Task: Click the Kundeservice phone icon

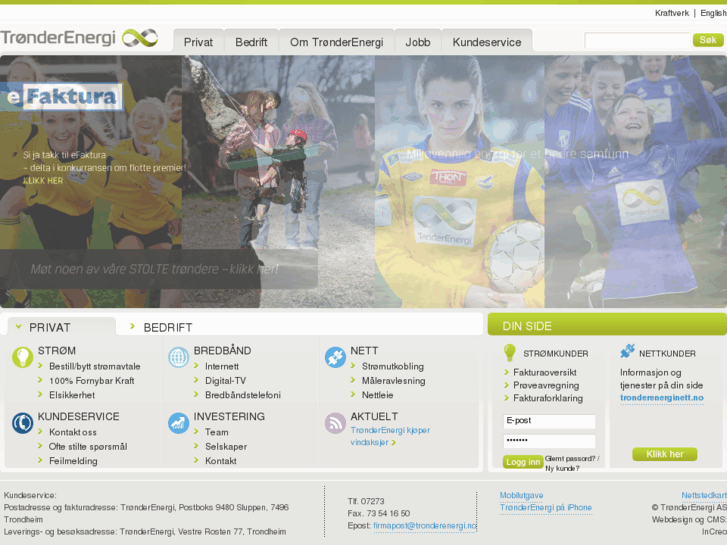Action: tap(22, 423)
